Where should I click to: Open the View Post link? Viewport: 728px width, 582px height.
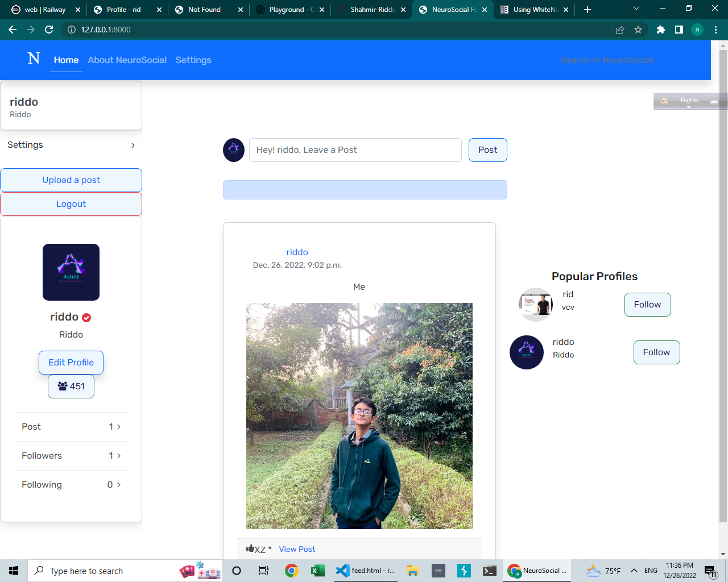click(297, 549)
